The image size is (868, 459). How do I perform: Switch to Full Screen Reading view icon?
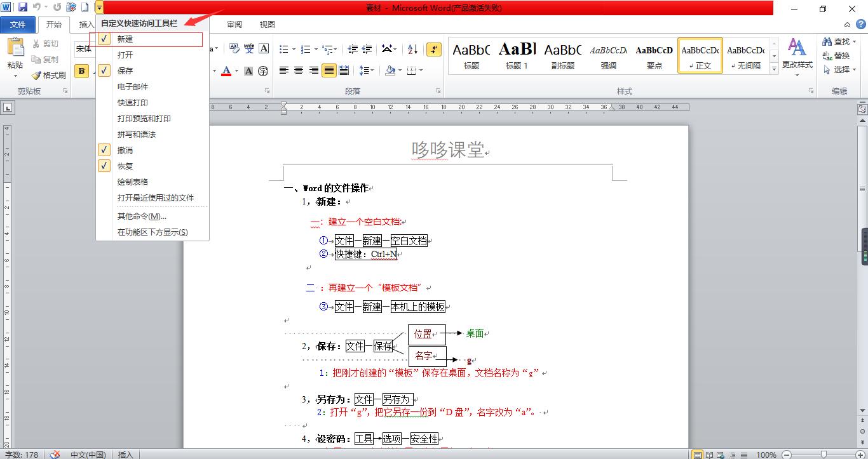coord(709,453)
